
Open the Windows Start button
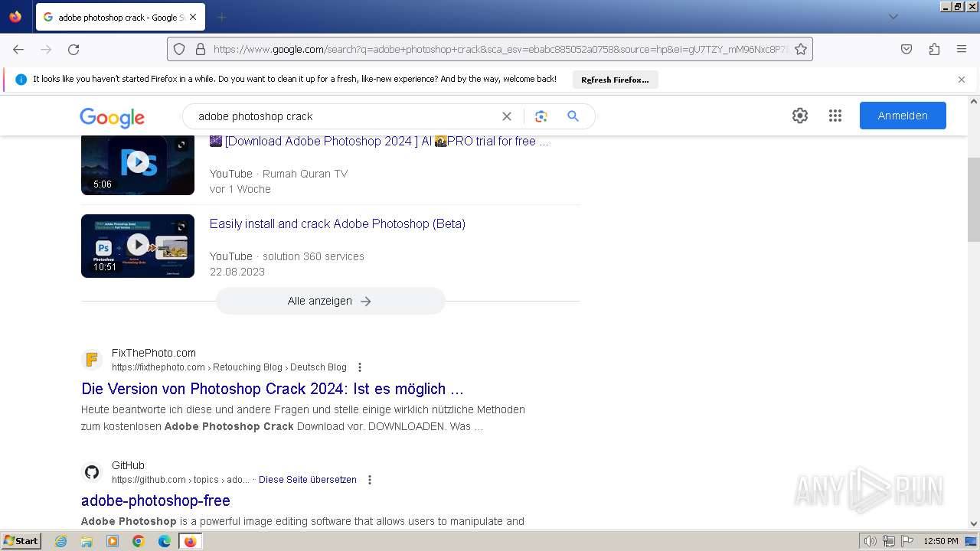click(x=21, y=541)
